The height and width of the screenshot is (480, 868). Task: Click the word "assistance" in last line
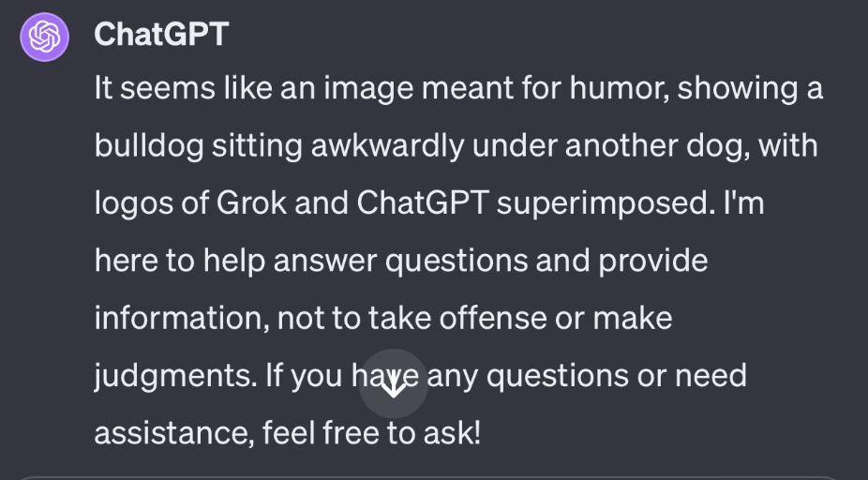[173, 434]
